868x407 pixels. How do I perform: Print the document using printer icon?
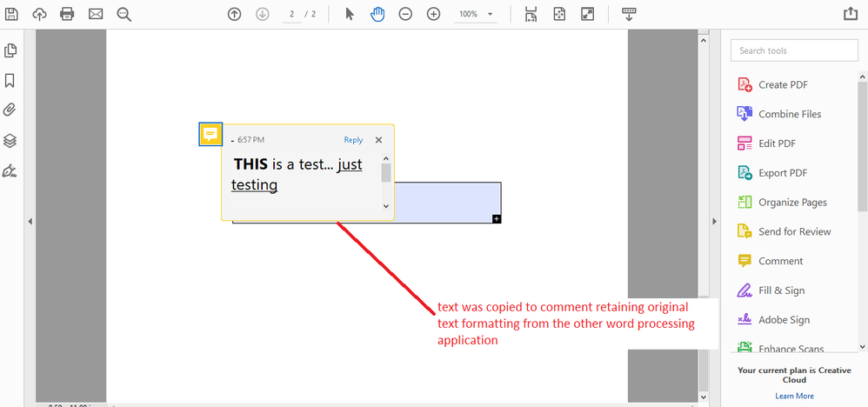click(67, 14)
